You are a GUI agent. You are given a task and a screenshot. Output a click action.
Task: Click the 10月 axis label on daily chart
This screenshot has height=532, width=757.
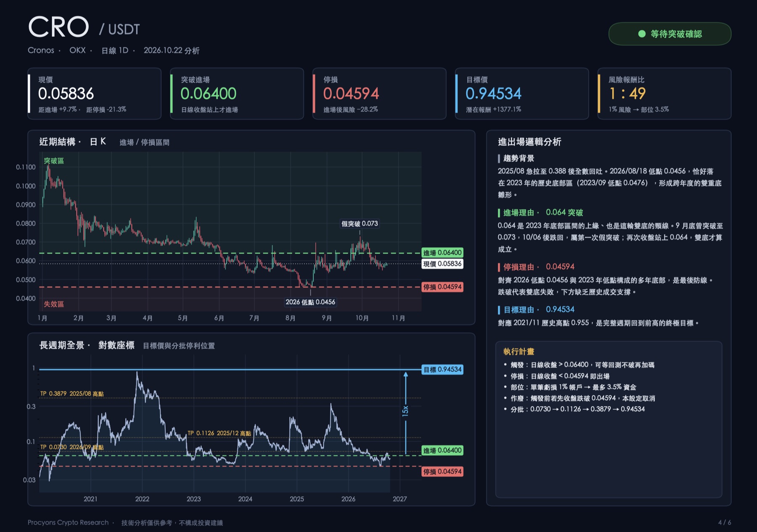(x=362, y=318)
